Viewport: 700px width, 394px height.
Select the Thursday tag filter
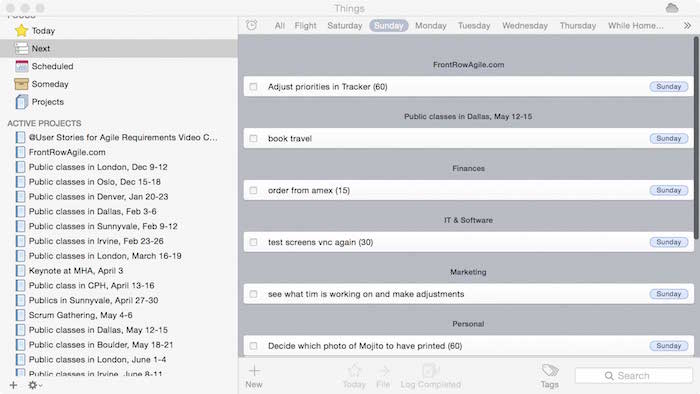[578, 25]
